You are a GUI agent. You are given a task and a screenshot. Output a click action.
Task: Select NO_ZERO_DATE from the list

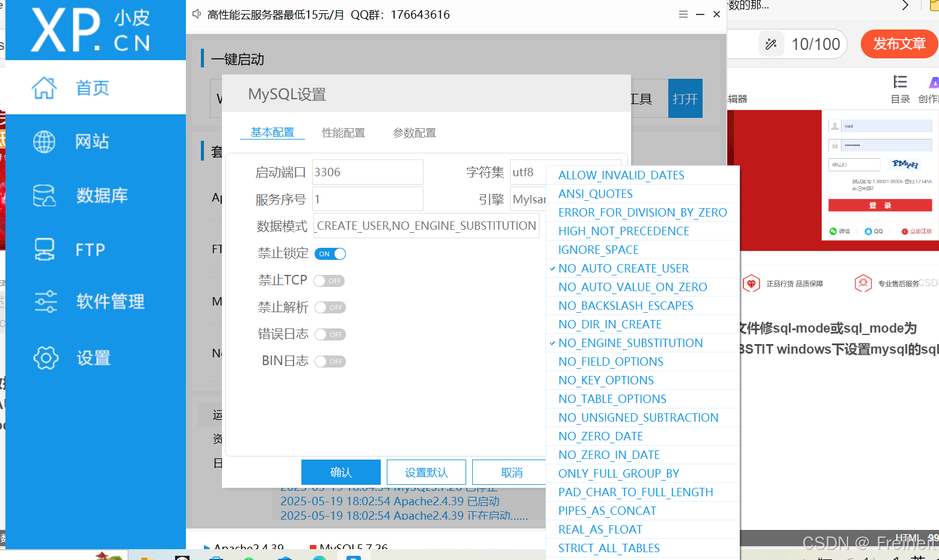pos(642,436)
